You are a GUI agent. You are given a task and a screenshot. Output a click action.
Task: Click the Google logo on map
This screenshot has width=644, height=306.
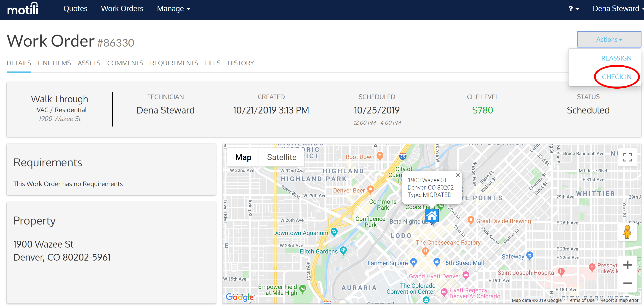pyautogui.click(x=240, y=297)
